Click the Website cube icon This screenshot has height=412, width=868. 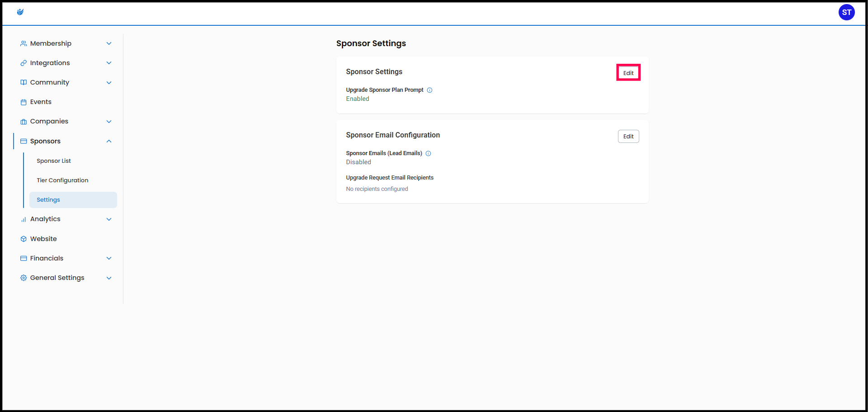[24, 239]
